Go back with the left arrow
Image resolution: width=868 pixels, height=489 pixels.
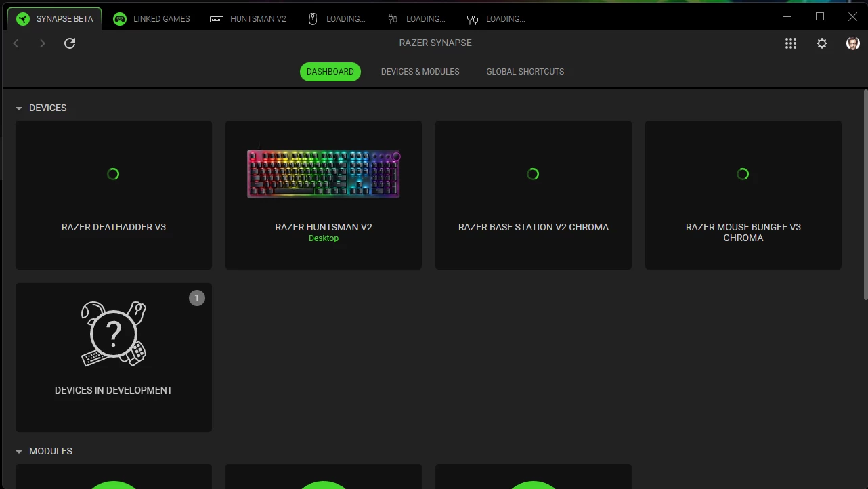coord(16,43)
